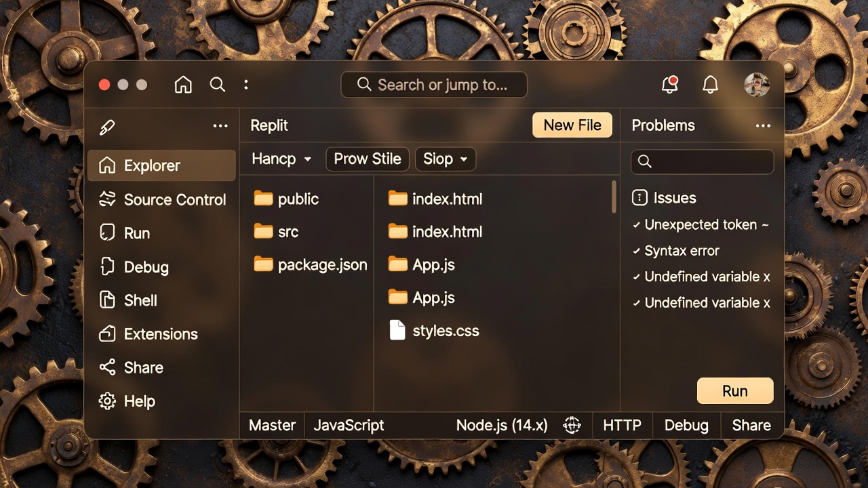Click the search icon next to the home icon
This screenshot has height=488, width=868.
click(217, 84)
